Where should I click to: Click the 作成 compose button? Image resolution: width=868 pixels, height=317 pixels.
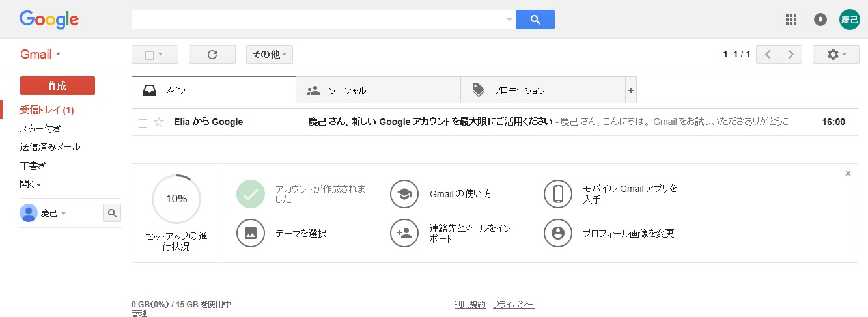pos(57,85)
